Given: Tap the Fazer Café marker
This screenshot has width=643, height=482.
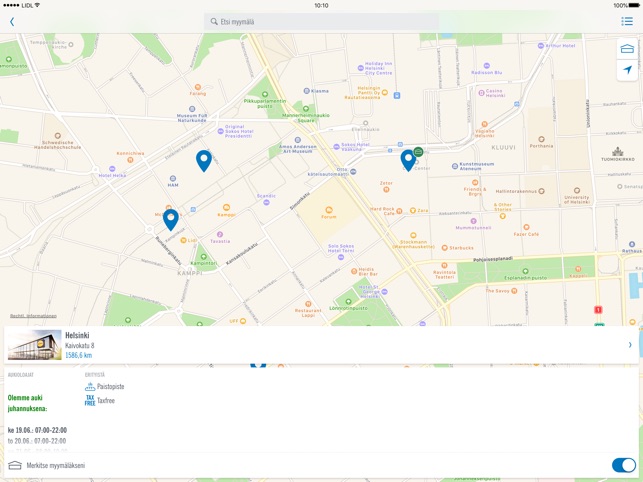Looking at the screenshot, I should click(x=526, y=227).
